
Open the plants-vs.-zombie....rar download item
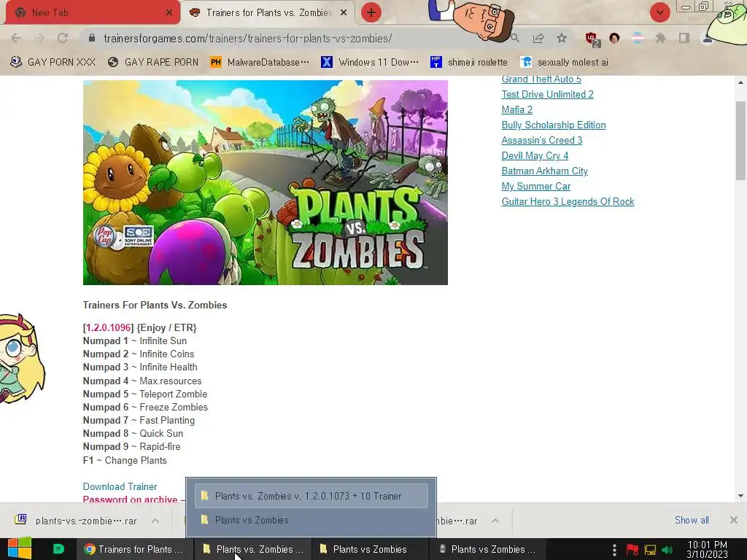[77, 521]
